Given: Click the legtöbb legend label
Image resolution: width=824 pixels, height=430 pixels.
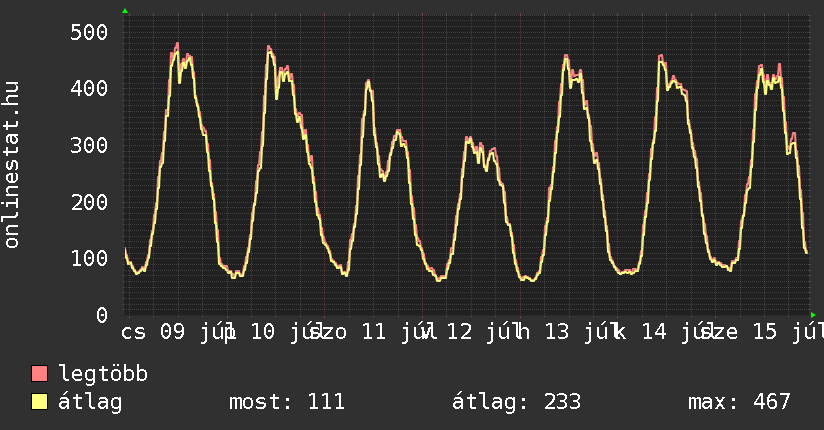Looking at the screenshot, I should click(x=103, y=373).
